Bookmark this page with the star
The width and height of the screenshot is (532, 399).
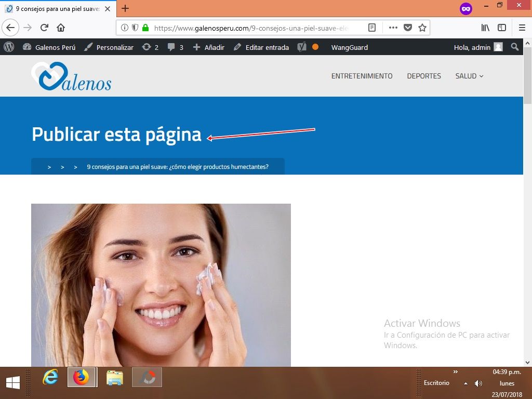pos(422,28)
